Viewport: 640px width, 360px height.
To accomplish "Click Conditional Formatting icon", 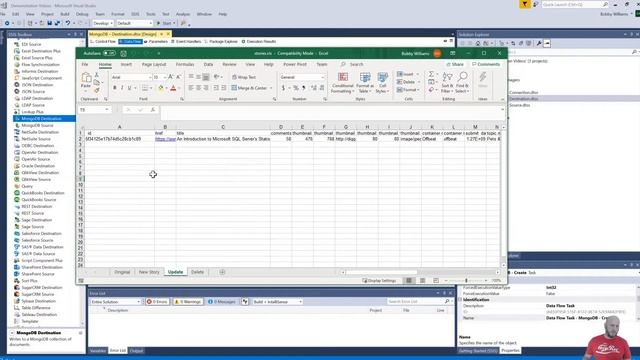I will pos(343,77).
